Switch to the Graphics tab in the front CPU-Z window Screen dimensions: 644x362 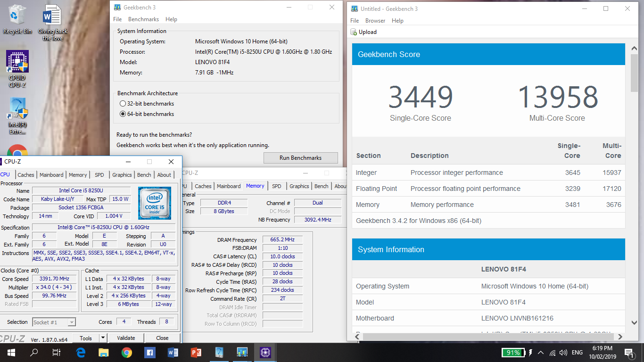(122, 175)
